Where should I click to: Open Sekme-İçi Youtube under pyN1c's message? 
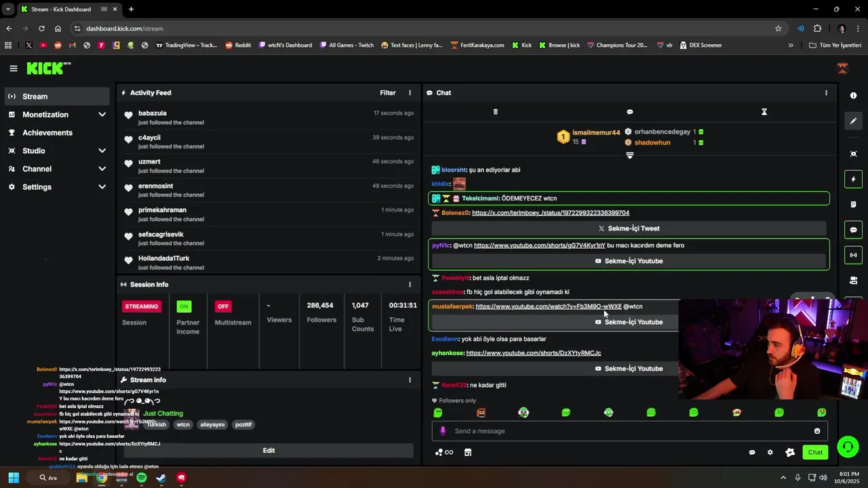coord(629,261)
